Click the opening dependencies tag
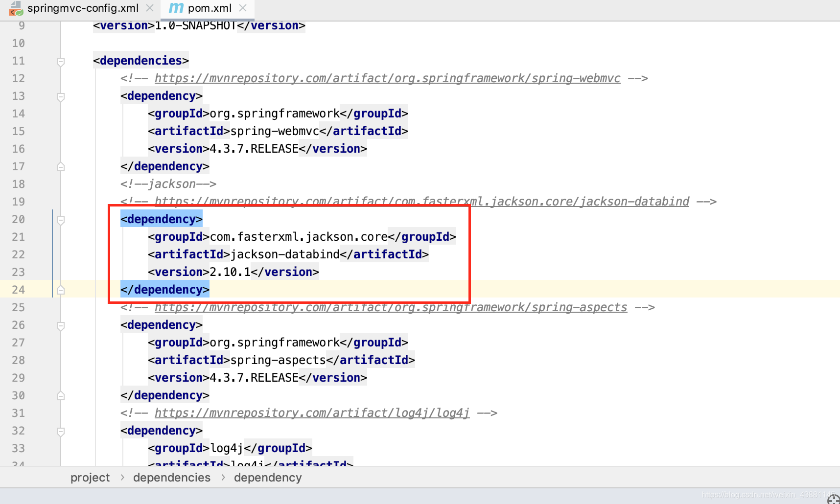840x504 pixels. point(141,61)
